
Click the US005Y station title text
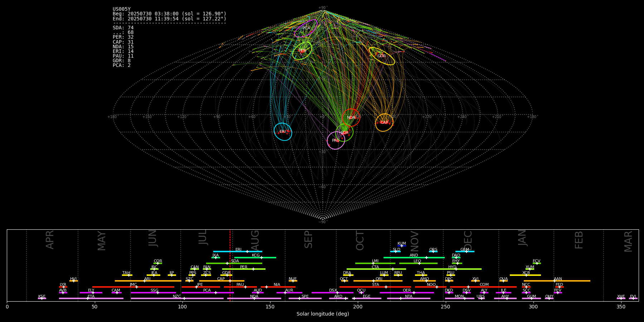122,9
